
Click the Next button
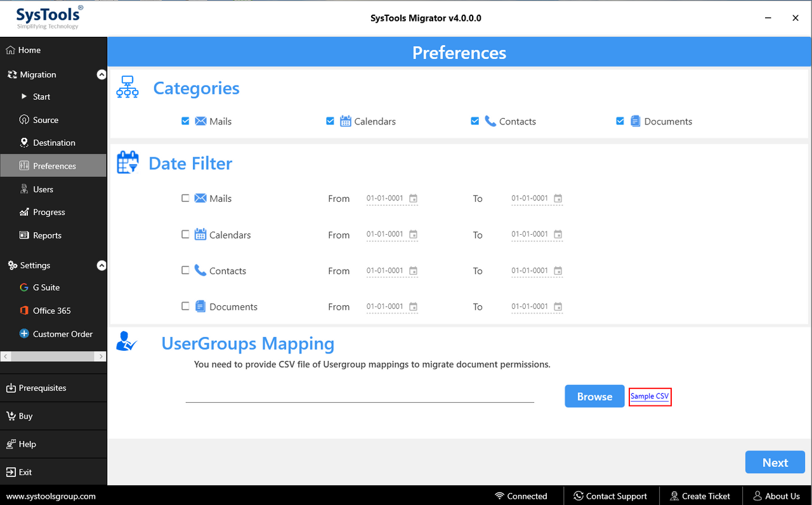pyautogui.click(x=775, y=462)
